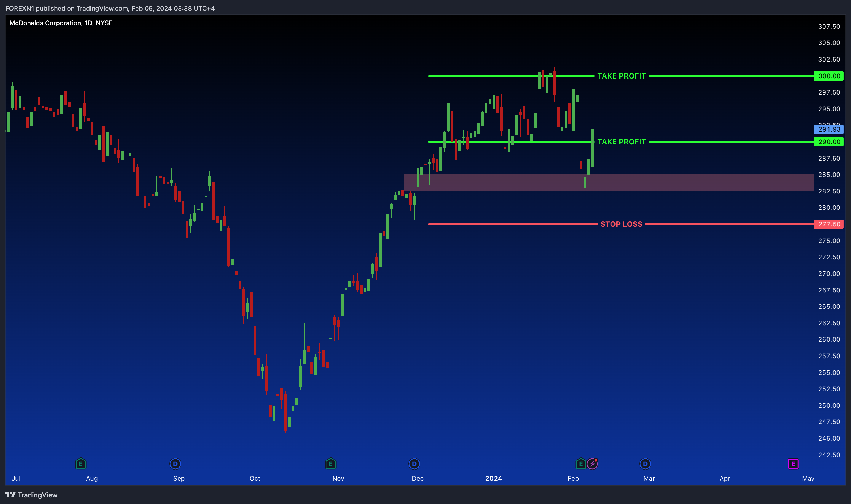Click the 270.00 price axis value
The width and height of the screenshot is (851, 504).
829,273
